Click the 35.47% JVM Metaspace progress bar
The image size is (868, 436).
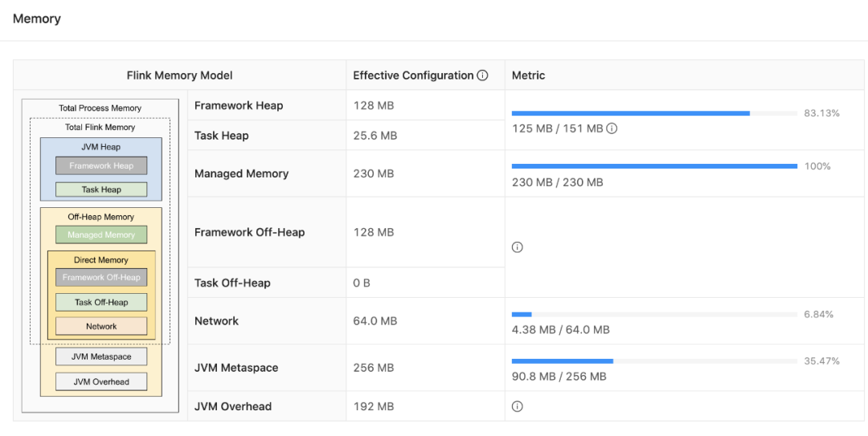pos(654,361)
